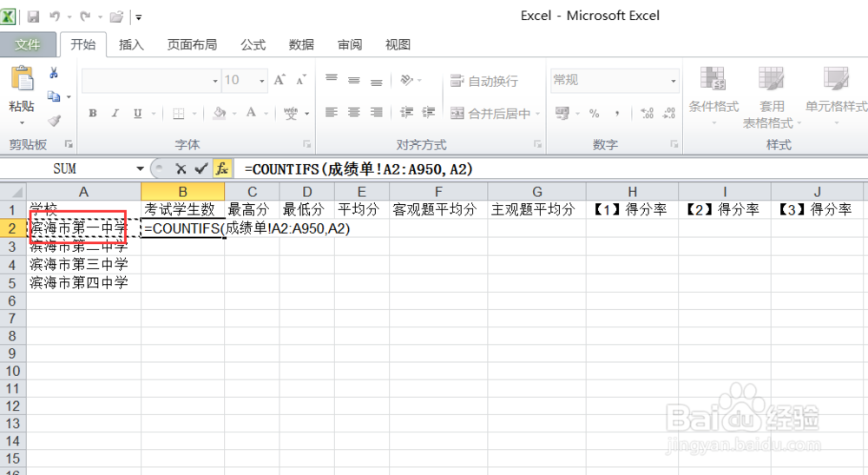Click the Borders icon
Viewport: 868px width, 475px height.
(x=178, y=113)
